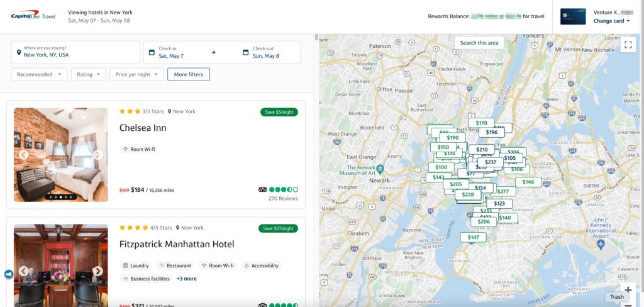
Task: Click the $184 price on Chelsea Inn
Action: coord(138,190)
